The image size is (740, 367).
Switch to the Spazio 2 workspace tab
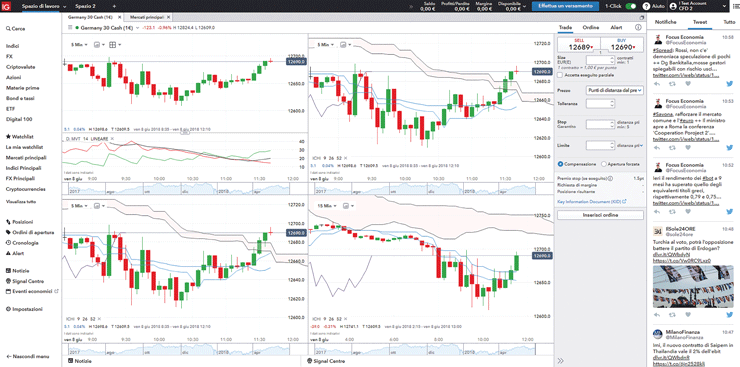click(x=85, y=6)
